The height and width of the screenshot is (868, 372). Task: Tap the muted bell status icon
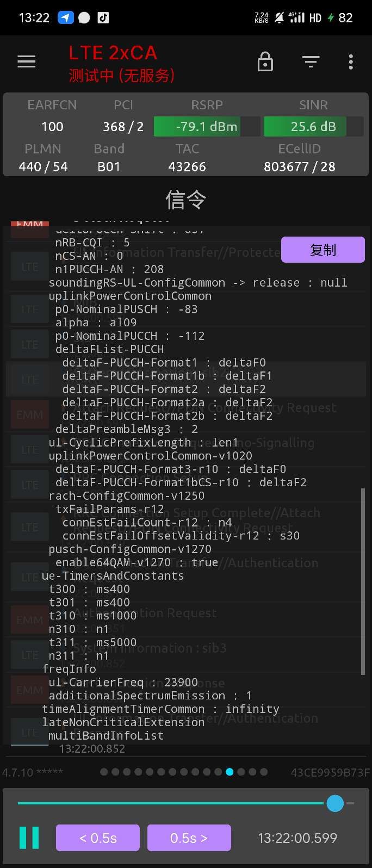pos(279,18)
